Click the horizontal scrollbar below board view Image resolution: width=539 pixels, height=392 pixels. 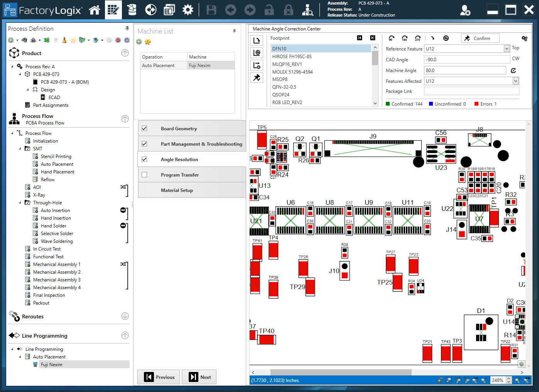pos(341,372)
